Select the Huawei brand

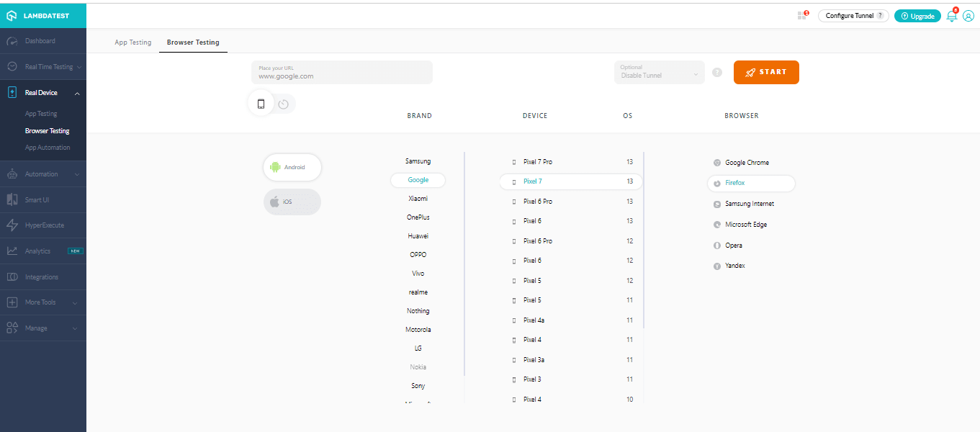pos(418,236)
